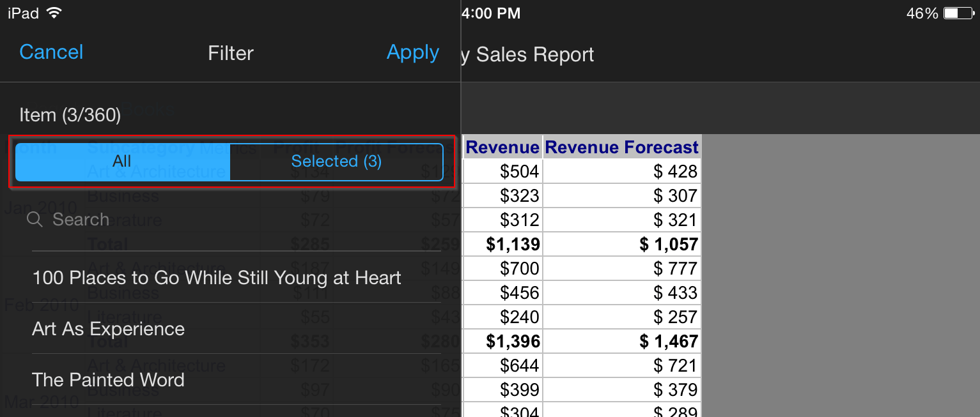This screenshot has height=417, width=980.
Task: Click the Revenue column header
Action: (502, 147)
